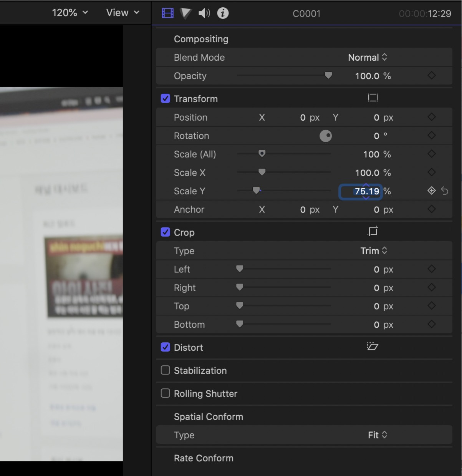Click the Anchor Y value field
Image resolution: width=462 pixels, height=476 pixels.
377,210
